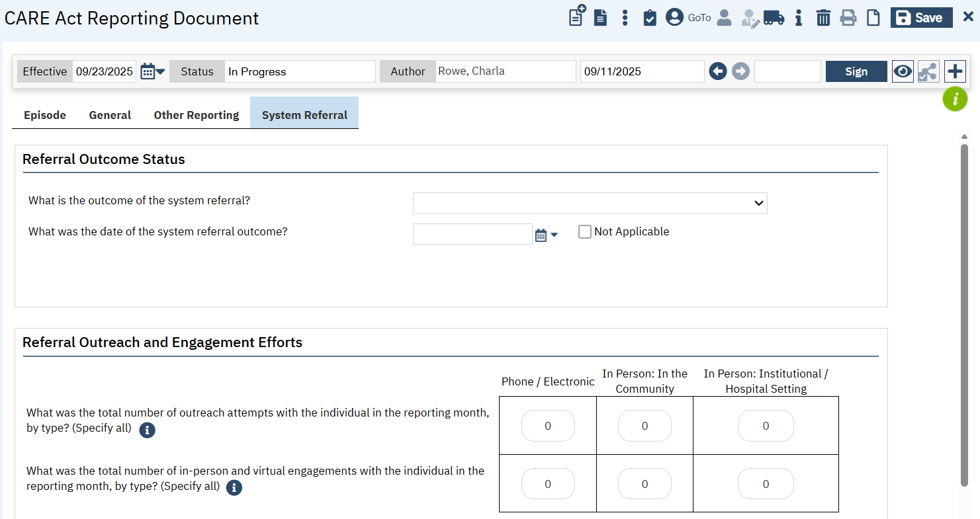Image resolution: width=980 pixels, height=519 pixels.
Task: Click the plus icon next to Sign
Action: click(955, 71)
